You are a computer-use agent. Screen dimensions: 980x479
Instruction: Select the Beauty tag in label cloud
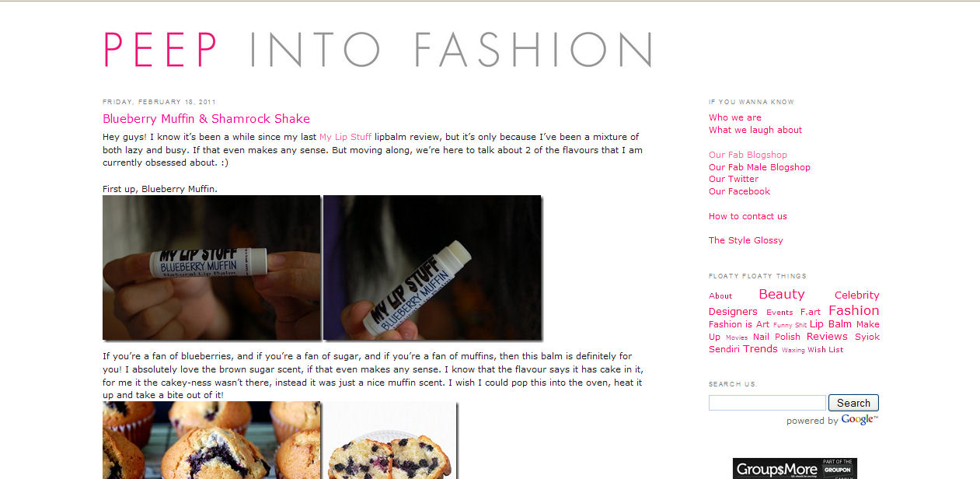(x=782, y=294)
